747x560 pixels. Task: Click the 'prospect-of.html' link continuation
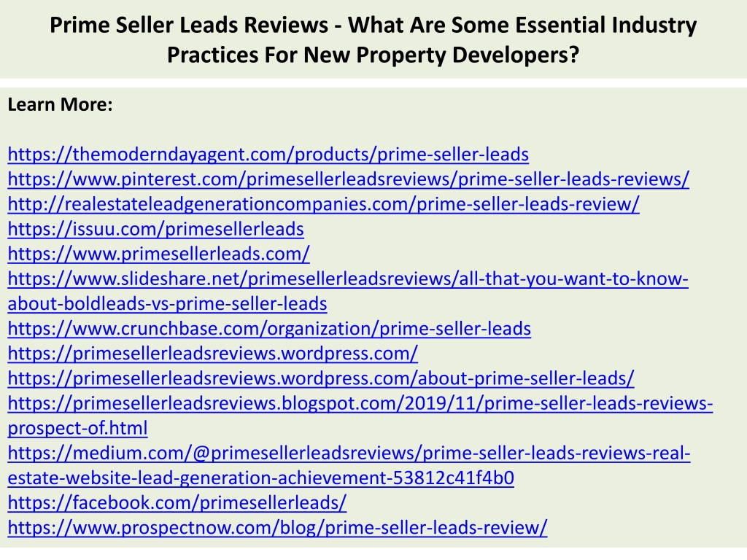[77, 428]
